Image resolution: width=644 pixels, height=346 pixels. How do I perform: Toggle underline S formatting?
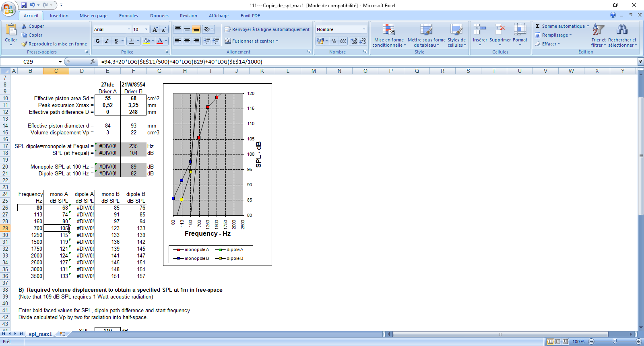(116, 41)
